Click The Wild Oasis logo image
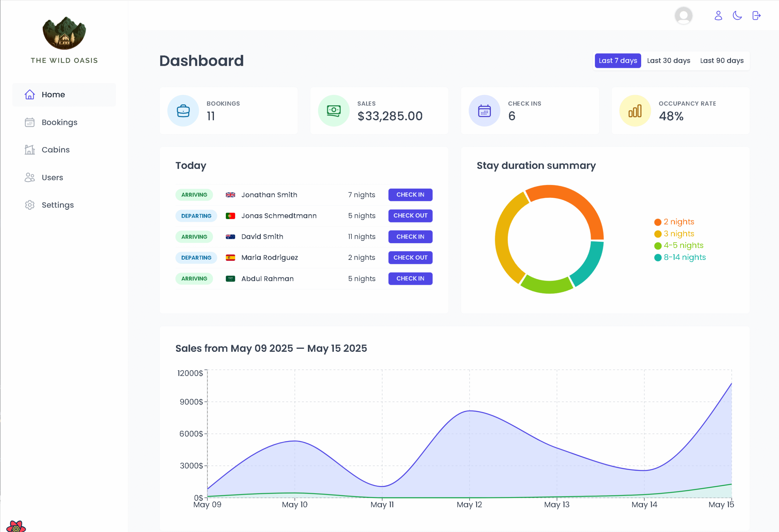The width and height of the screenshot is (779, 532). click(x=64, y=33)
